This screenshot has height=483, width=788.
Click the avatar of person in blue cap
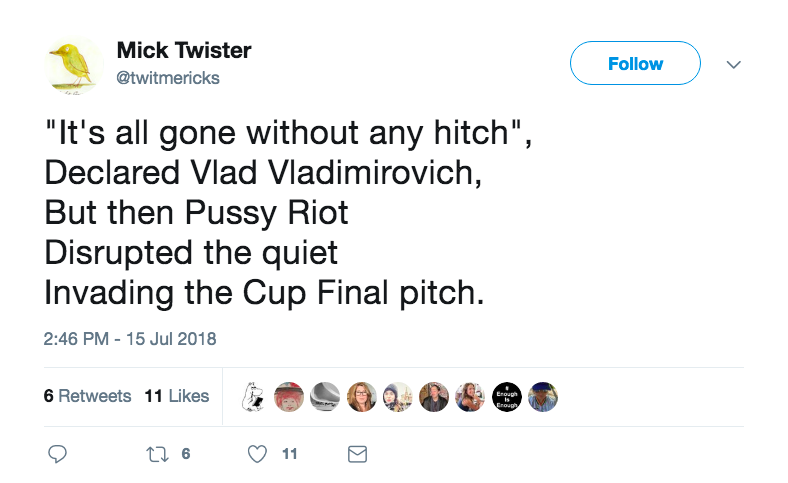pyautogui.click(x=543, y=397)
